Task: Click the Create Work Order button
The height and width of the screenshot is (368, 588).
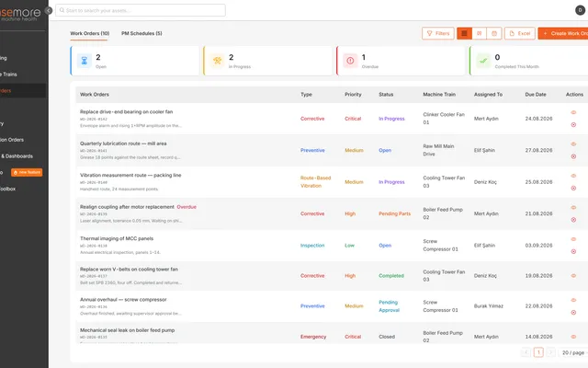Action: 563,33
